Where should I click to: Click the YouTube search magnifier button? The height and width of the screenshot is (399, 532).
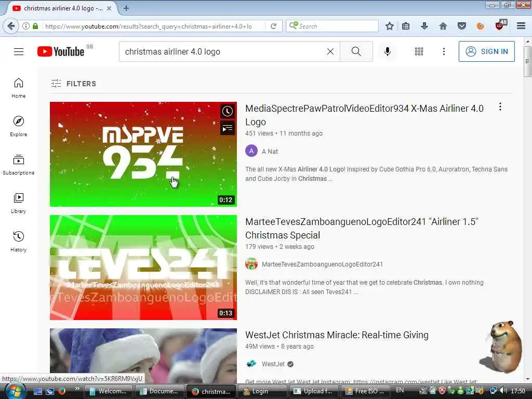point(356,51)
